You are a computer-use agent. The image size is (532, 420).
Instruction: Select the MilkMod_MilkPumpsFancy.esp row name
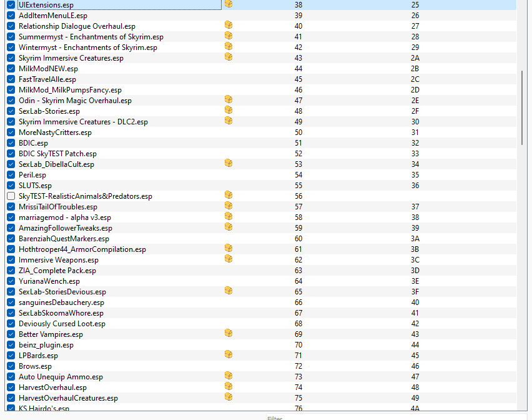pyautogui.click(x=70, y=90)
